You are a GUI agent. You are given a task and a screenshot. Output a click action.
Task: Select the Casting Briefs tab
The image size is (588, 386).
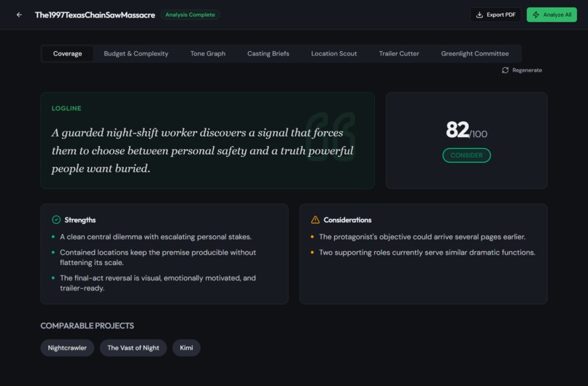(x=268, y=54)
